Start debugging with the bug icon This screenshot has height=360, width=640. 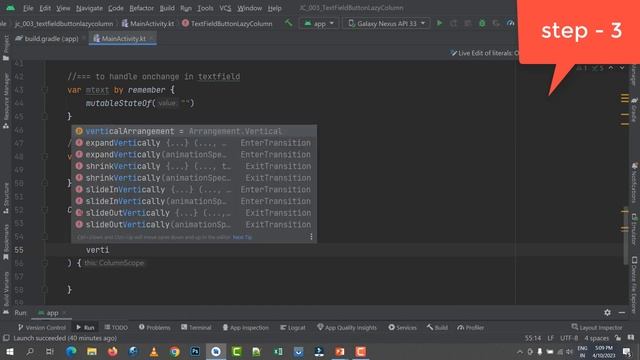(482, 23)
